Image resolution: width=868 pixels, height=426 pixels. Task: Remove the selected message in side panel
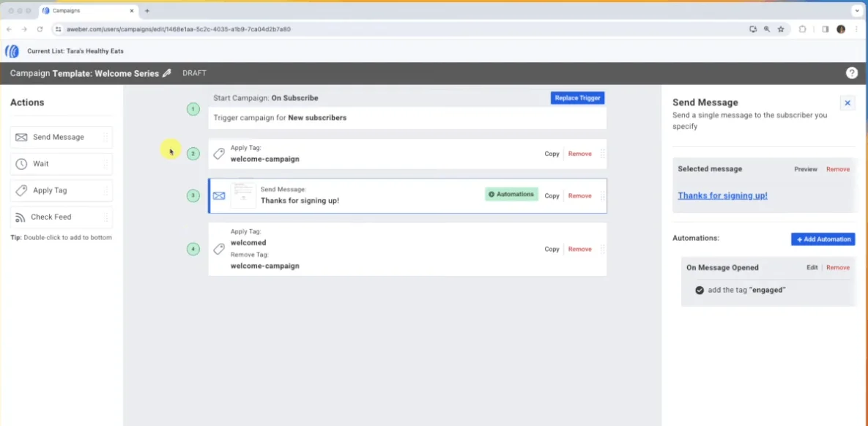click(837, 169)
